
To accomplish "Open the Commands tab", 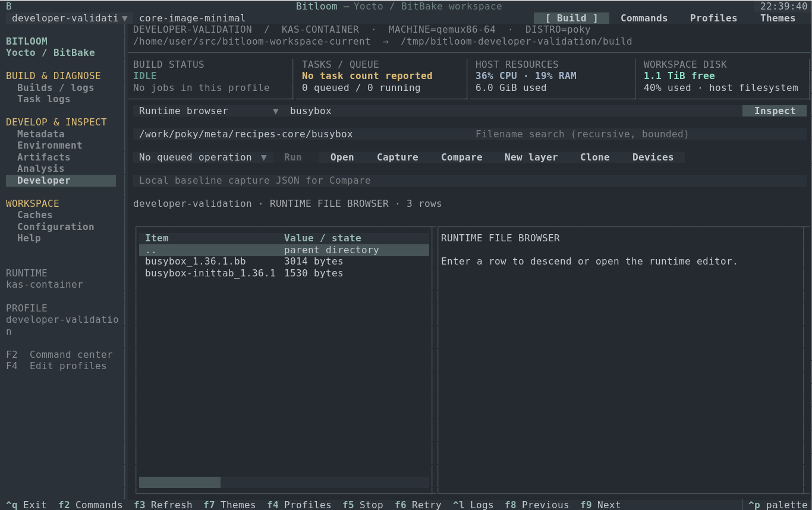I will coord(644,18).
